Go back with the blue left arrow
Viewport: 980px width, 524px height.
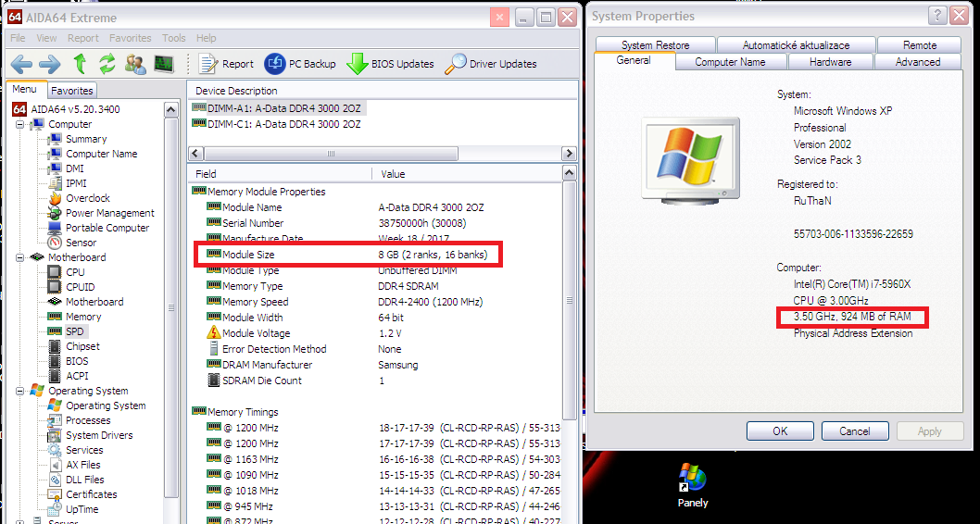click(x=21, y=64)
